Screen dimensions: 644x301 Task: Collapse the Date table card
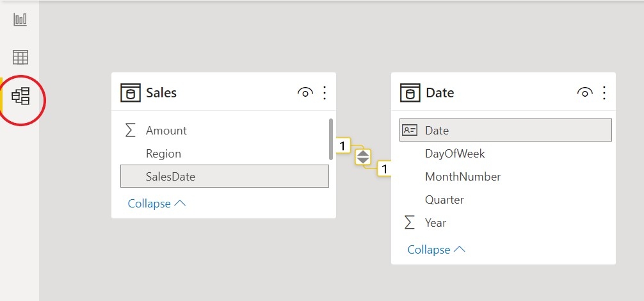437,250
